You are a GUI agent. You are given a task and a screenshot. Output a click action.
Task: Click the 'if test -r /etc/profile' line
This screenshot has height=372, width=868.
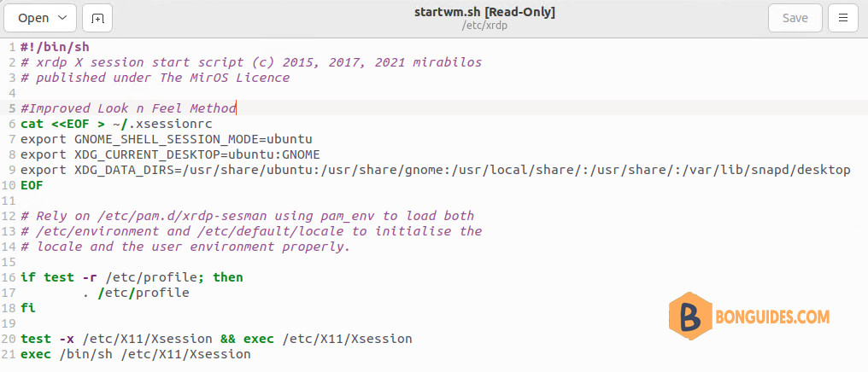(x=132, y=277)
